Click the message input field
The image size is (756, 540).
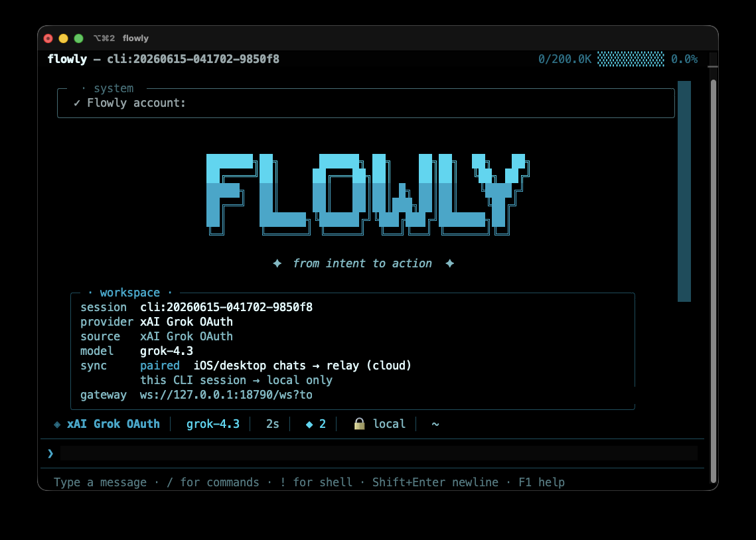(x=379, y=453)
